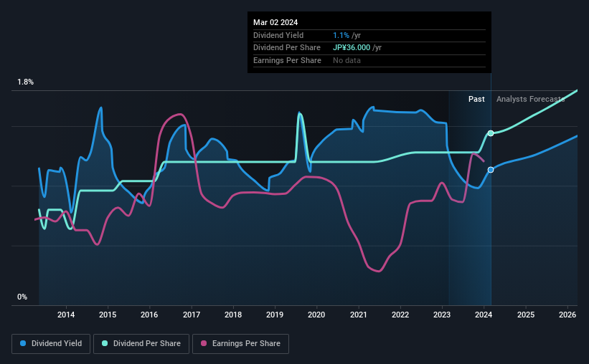Image resolution: width=589 pixels, height=364 pixels.
Task: Click the 2022 x-axis label
Action: (400, 315)
